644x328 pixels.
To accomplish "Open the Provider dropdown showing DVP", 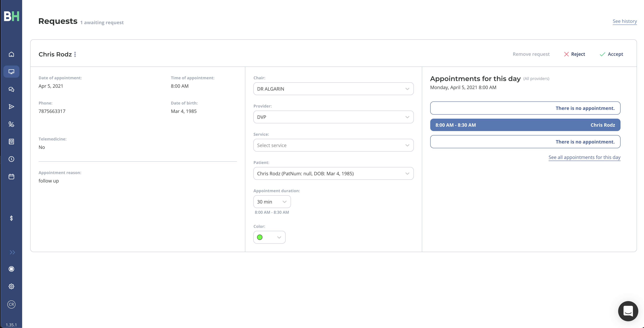I will tap(333, 117).
